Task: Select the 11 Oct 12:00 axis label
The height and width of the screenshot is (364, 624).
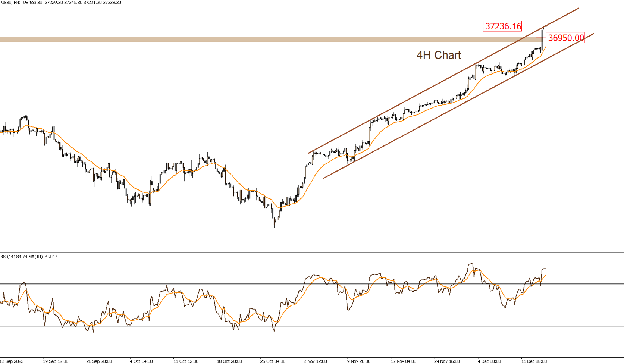Action: point(186,361)
